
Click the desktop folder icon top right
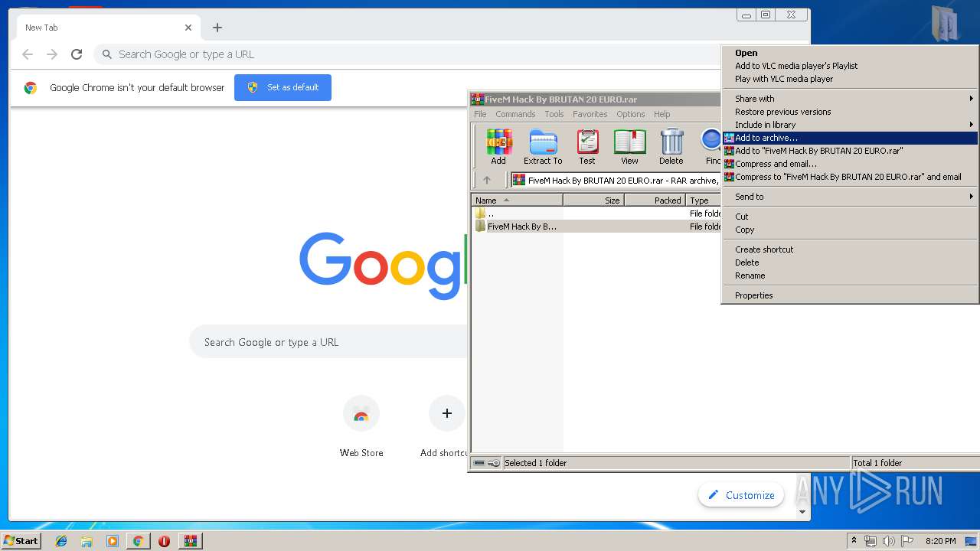tap(946, 23)
